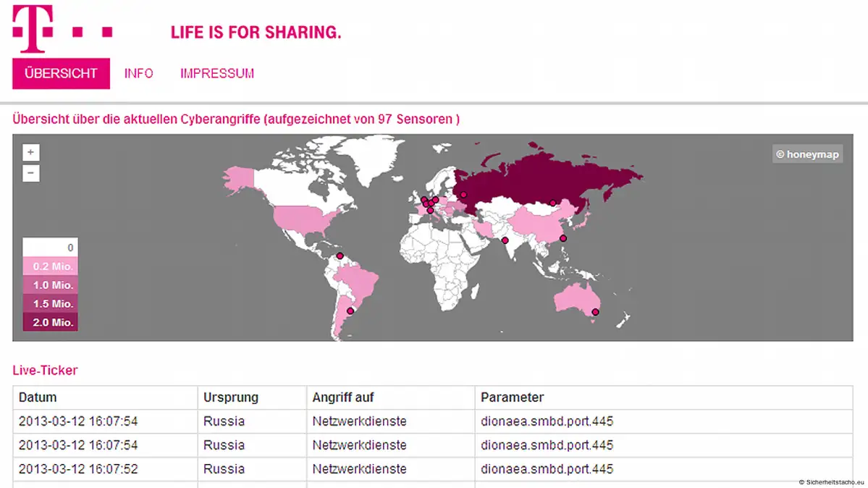Click the 1.0 Mio. legend color
The width and height of the screenshot is (868, 488).
50,285
